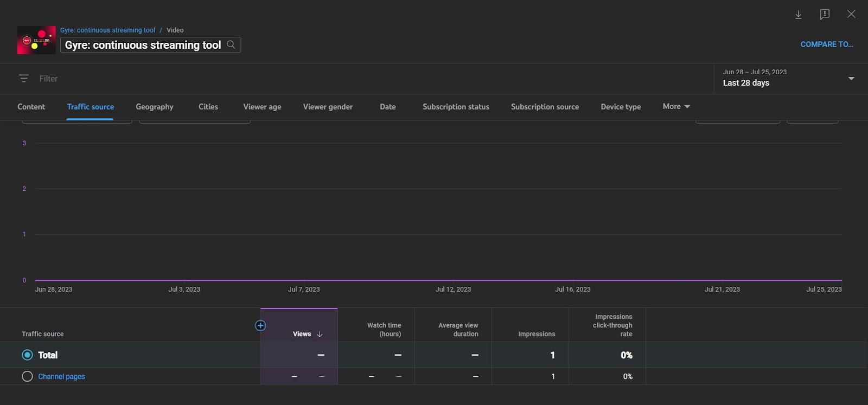Click the Total impressions value 1
868x405 pixels.
(x=552, y=355)
